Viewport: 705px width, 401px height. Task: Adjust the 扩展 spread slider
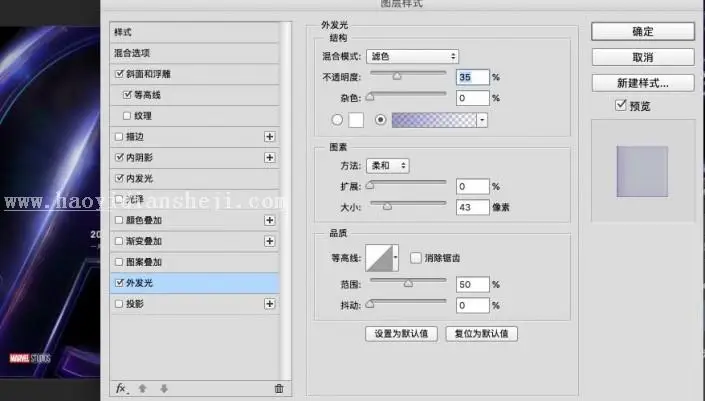370,185
